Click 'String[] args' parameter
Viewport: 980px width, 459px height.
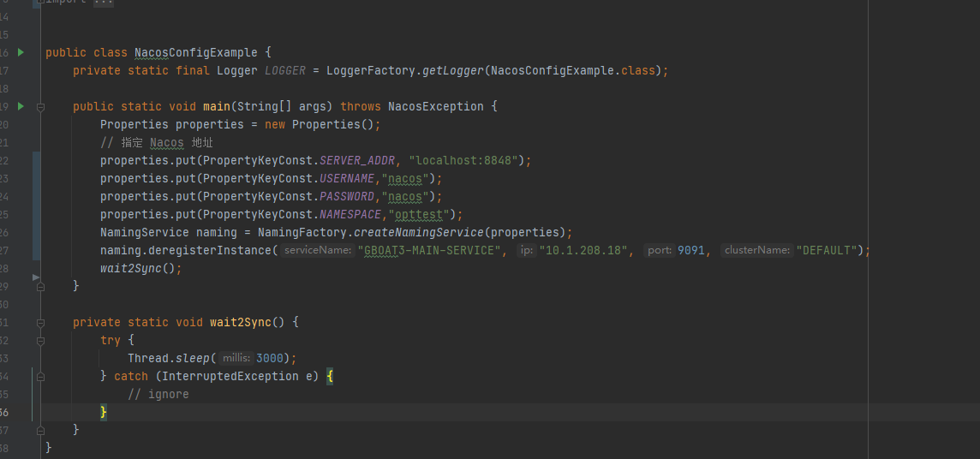pyautogui.click(x=281, y=107)
